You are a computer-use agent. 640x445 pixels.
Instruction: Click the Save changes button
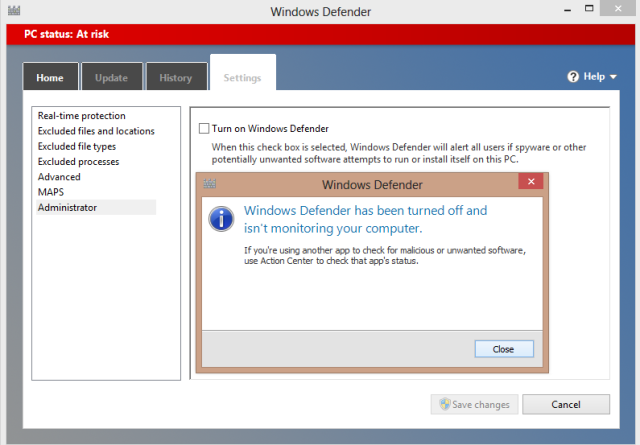coord(474,404)
